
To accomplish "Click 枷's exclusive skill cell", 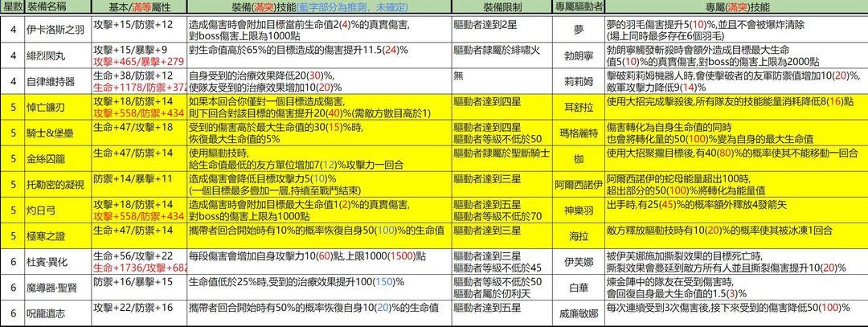I will (x=736, y=159).
